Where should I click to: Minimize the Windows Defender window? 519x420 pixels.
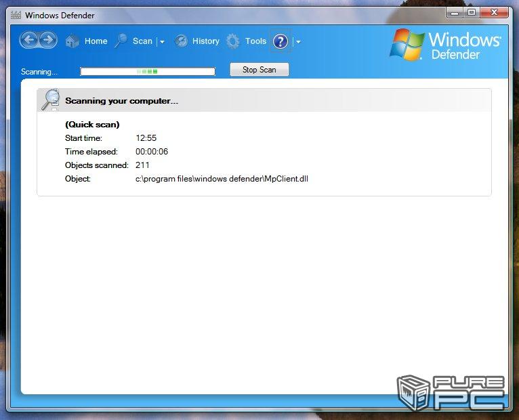(x=455, y=13)
